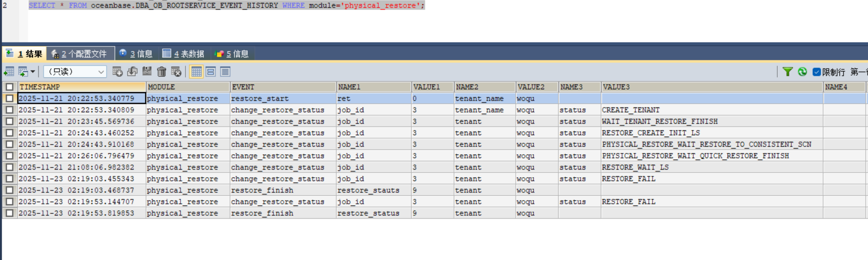Click the green filter funnel icon
This screenshot has width=868, height=260.
tap(787, 72)
